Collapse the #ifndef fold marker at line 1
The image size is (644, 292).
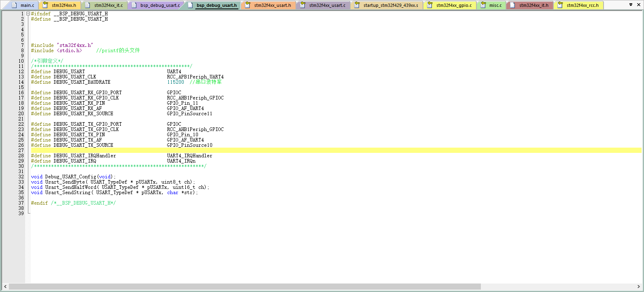[x=28, y=14]
